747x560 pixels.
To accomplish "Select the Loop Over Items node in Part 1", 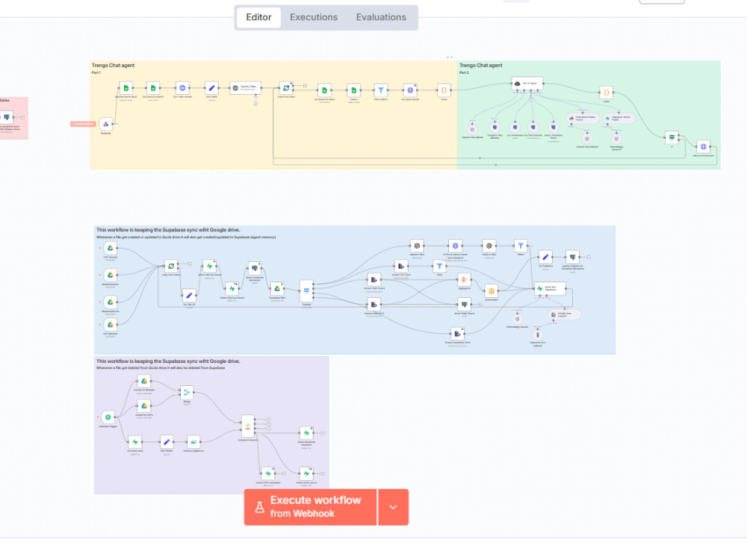I will pos(286,88).
